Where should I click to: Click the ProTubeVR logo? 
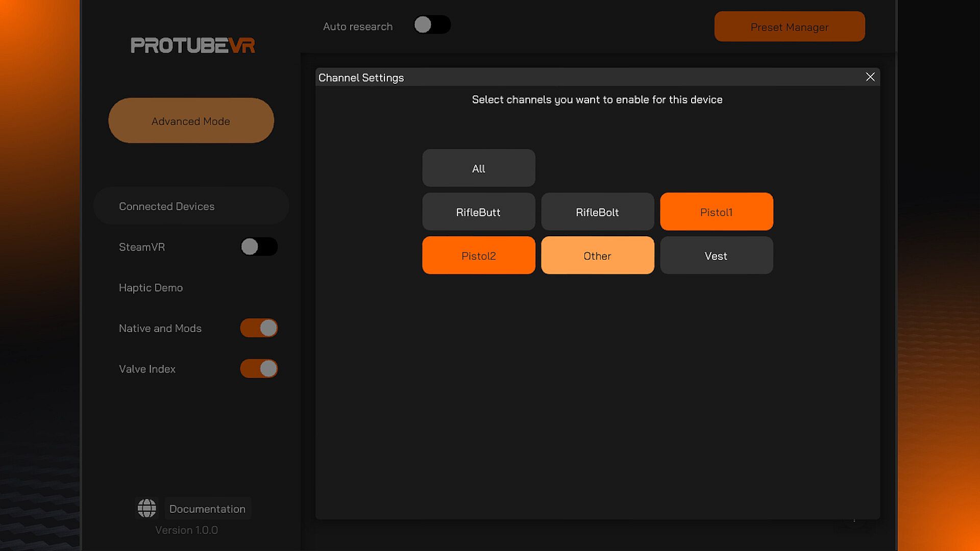click(x=192, y=45)
